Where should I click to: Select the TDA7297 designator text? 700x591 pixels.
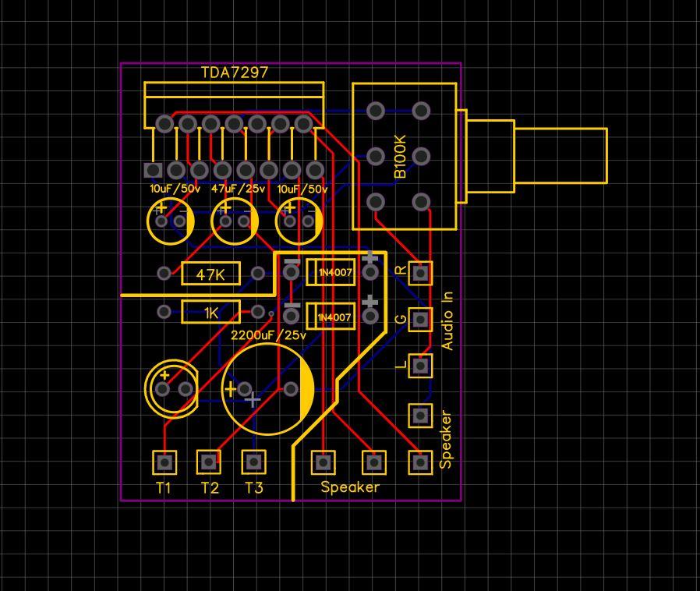click(x=235, y=73)
